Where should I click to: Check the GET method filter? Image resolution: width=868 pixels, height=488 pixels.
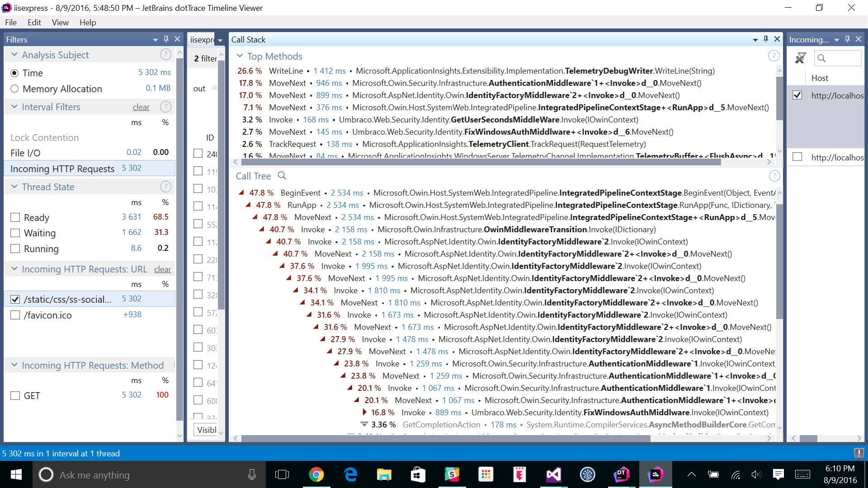pyautogui.click(x=15, y=395)
